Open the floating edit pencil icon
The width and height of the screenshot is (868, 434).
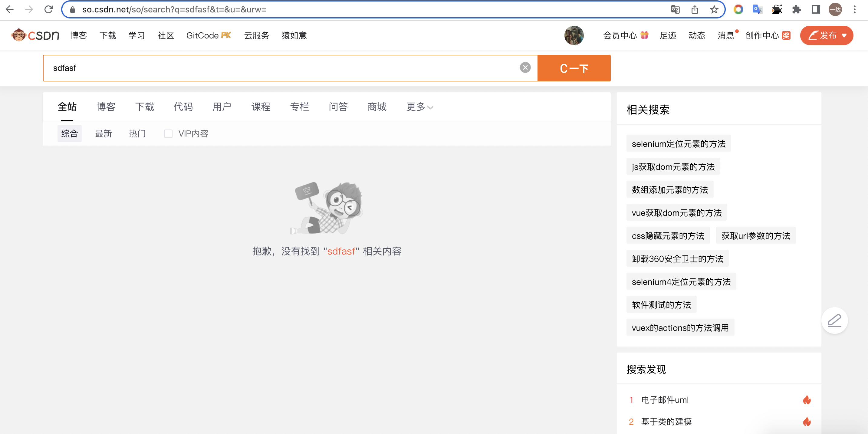click(x=834, y=321)
